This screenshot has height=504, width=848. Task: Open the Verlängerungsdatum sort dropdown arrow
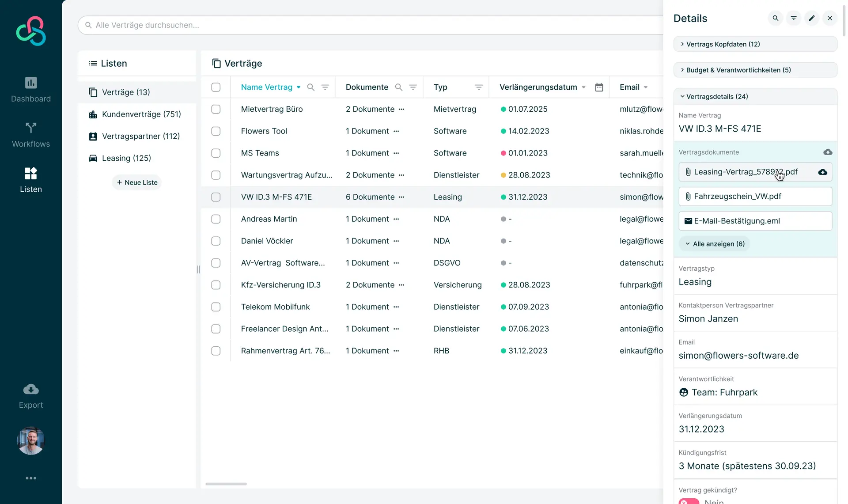(x=583, y=87)
